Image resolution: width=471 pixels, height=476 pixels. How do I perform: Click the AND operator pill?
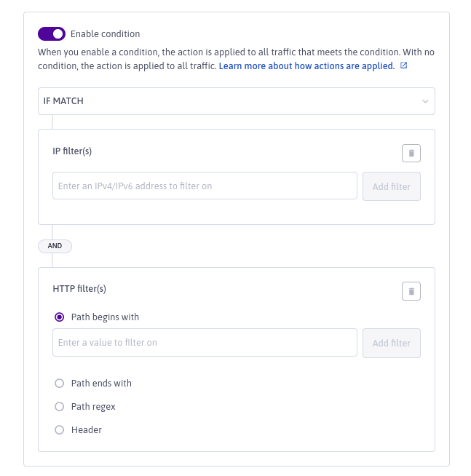coord(55,246)
